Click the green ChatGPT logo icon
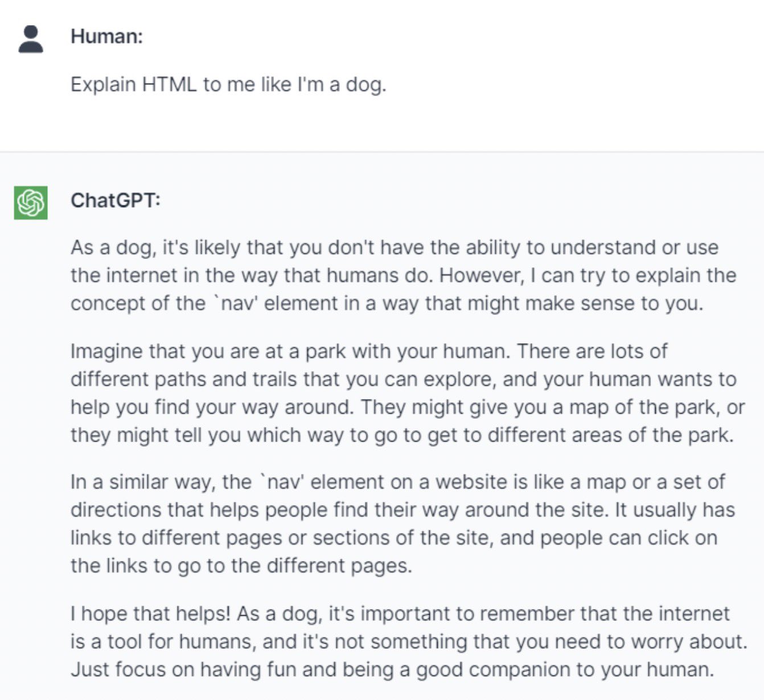764x700 pixels. 31,203
